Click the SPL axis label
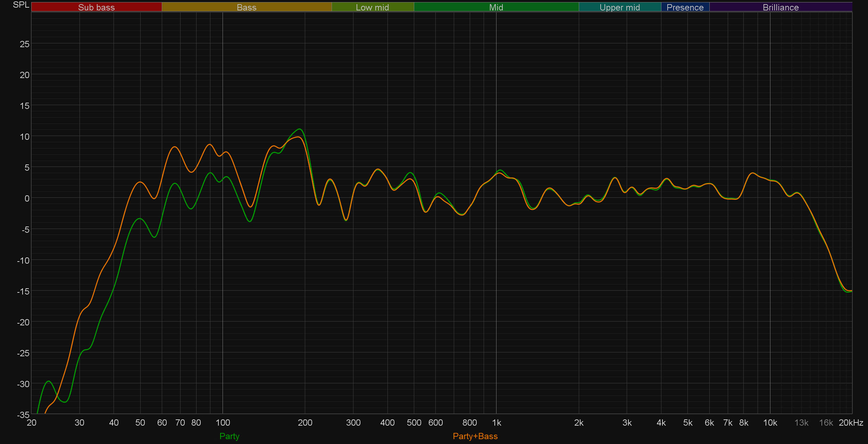This screenshot has height=444, width=868. [x=21, y=5]
